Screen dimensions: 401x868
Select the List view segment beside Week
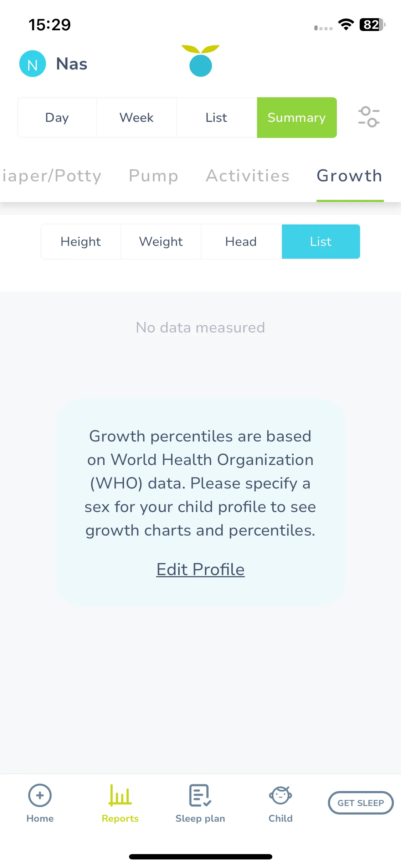pyautogui.click(x=216, y=118)
